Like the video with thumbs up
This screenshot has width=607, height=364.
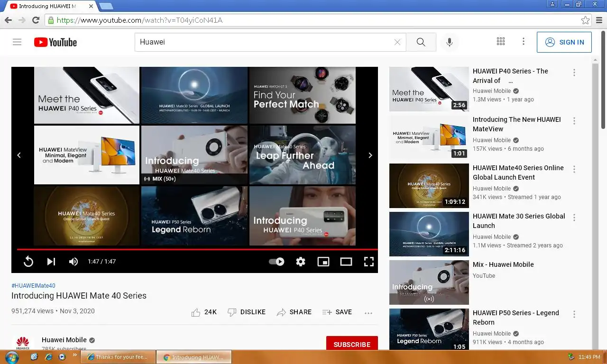tap(204, 312)
